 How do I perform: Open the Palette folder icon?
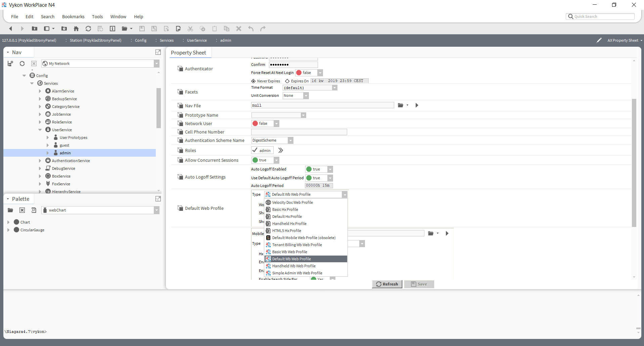pos(10,210)
